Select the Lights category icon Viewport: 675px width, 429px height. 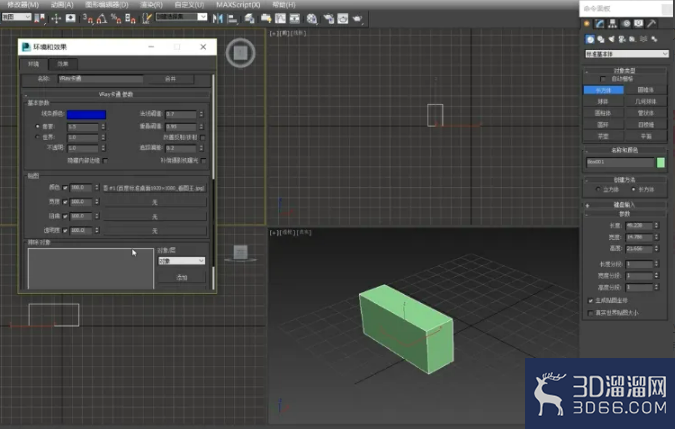pos(611,39)
